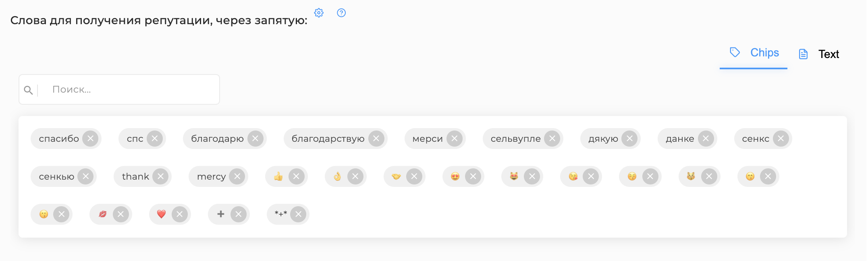The width and height of the screenshot is (868, 261).
Task: Click the magnifier icon in search box
Action: pyautogui.click(x=28, y=90)
